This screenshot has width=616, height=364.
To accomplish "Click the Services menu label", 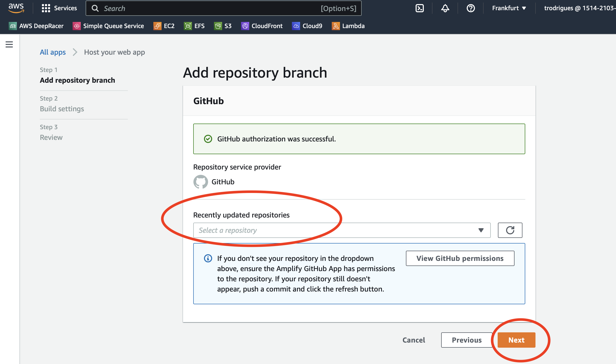I will [65, 8].
